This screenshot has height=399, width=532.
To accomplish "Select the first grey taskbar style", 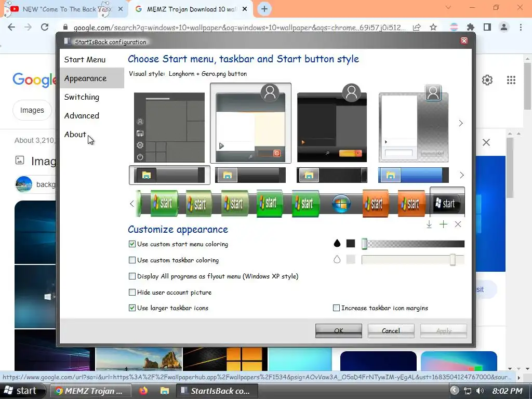I will point(169,175).
